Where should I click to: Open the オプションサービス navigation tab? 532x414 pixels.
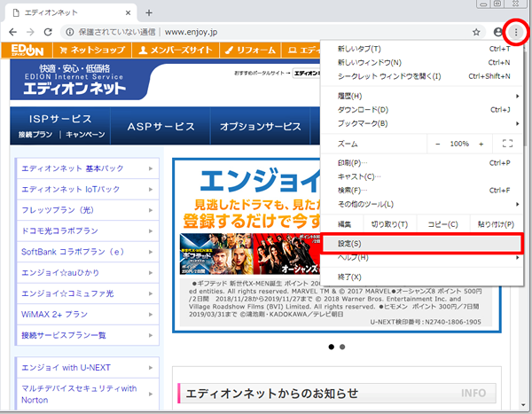(260, 126)
